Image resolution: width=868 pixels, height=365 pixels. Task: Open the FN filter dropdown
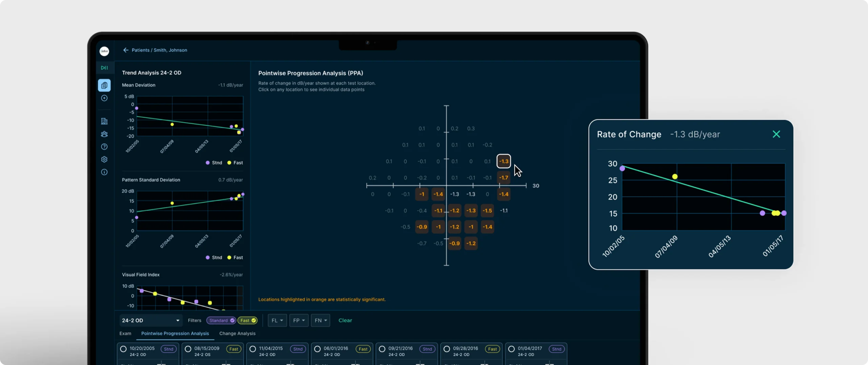pos(320,320)
